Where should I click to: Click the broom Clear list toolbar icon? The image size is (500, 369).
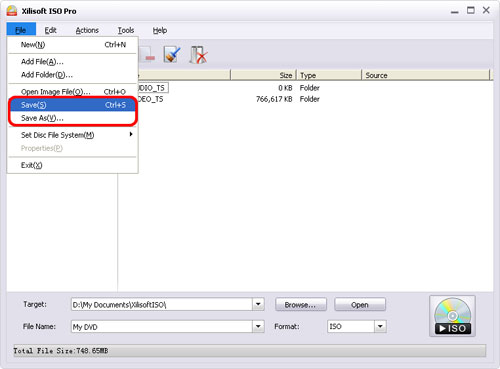click(x=172, y=55)
